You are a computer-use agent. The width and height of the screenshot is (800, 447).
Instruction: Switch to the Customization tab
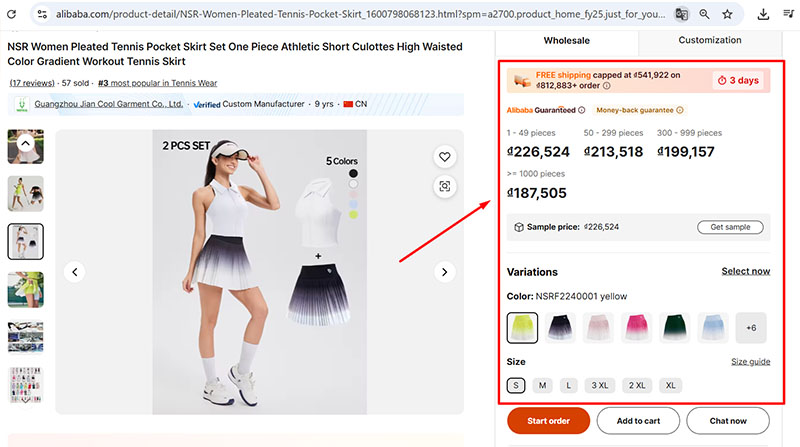coord(710,41)
